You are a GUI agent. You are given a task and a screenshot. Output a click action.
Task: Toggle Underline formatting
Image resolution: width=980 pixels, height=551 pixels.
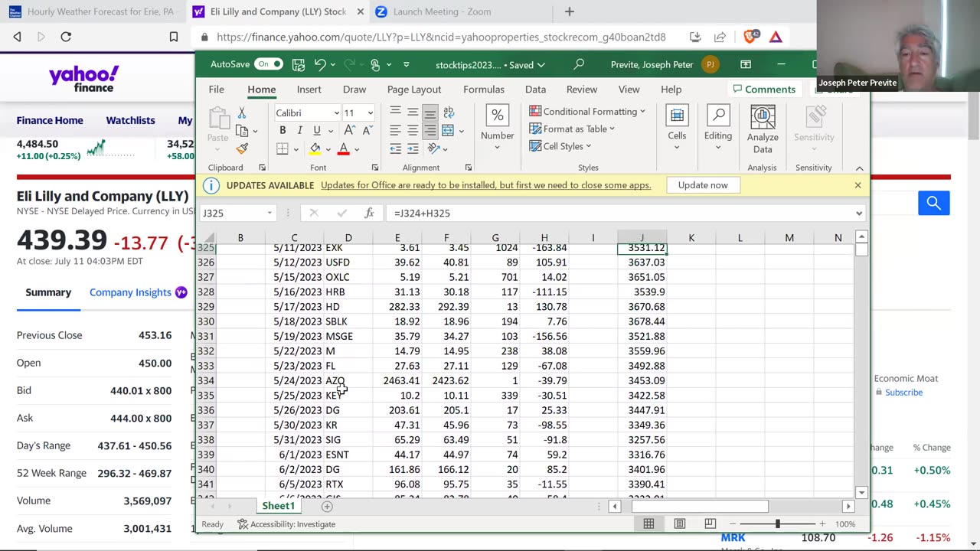point(316,131)
